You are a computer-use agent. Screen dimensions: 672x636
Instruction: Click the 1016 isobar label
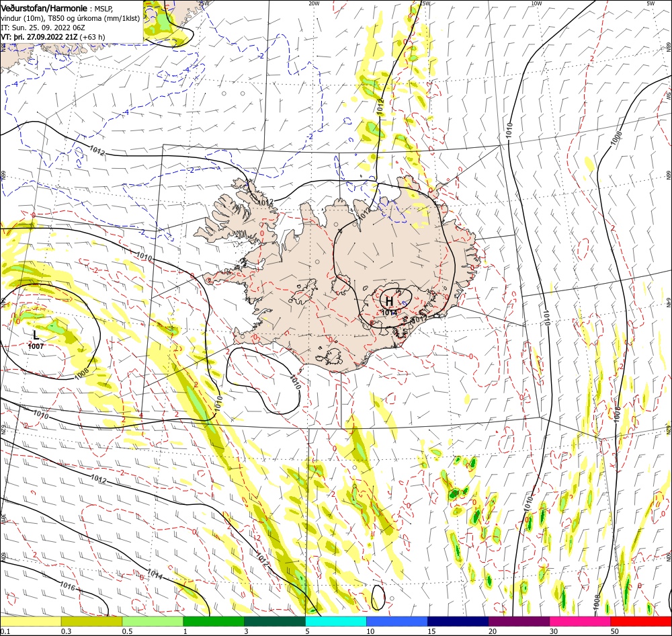click(67, 586)
